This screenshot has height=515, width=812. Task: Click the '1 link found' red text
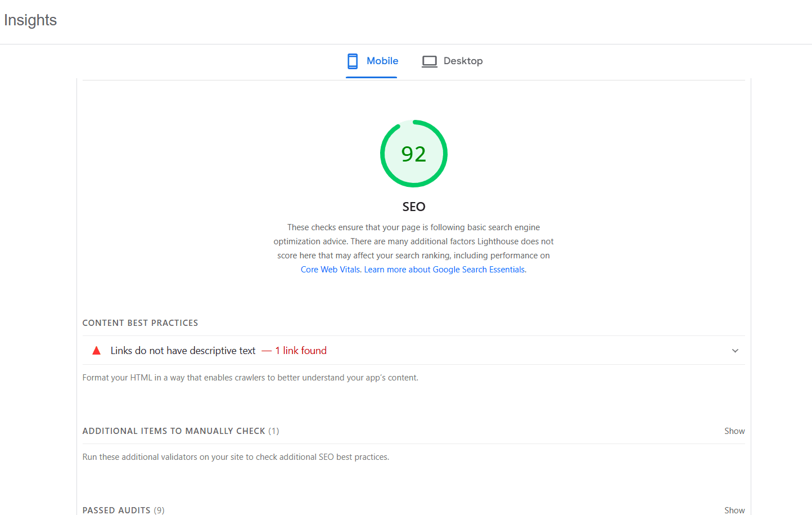pyautogui.click(x=301, y=350)
